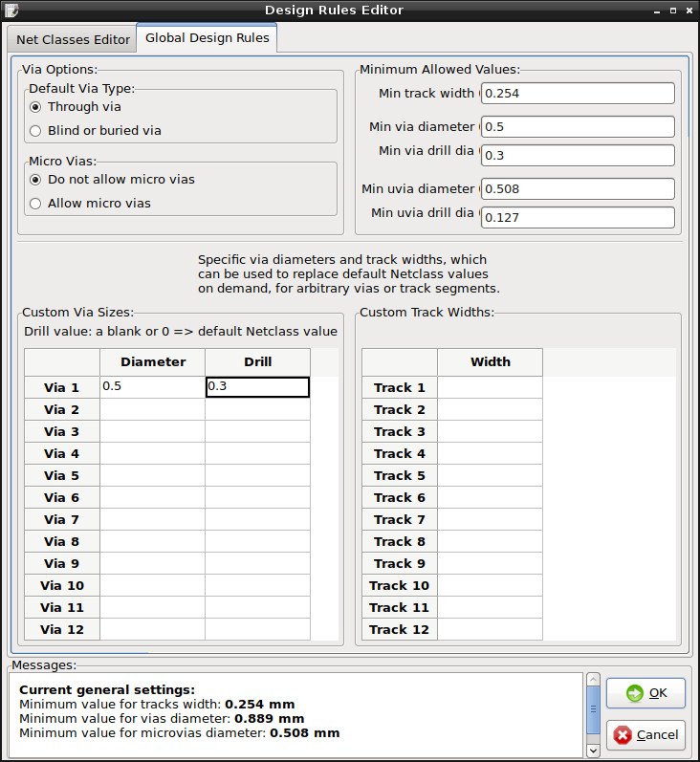
Task: Click the Via 12 Drill cell
Action: pyautogui.click(x=257, y=629)
